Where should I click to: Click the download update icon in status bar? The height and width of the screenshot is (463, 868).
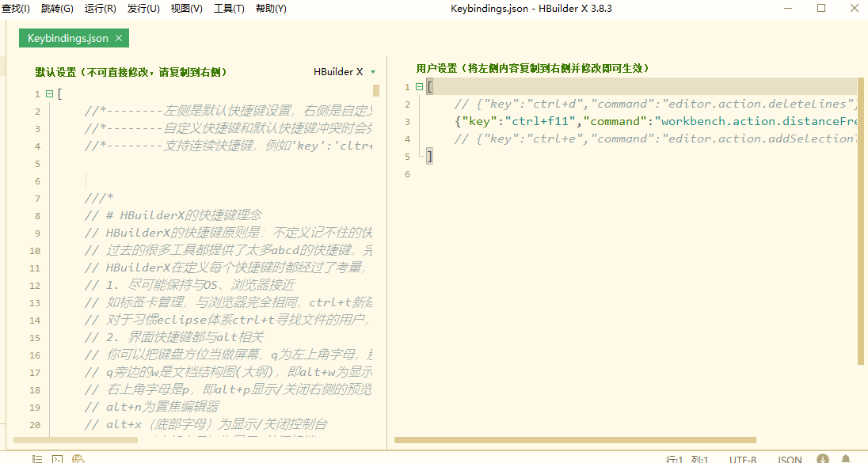(x=824, y=458)
